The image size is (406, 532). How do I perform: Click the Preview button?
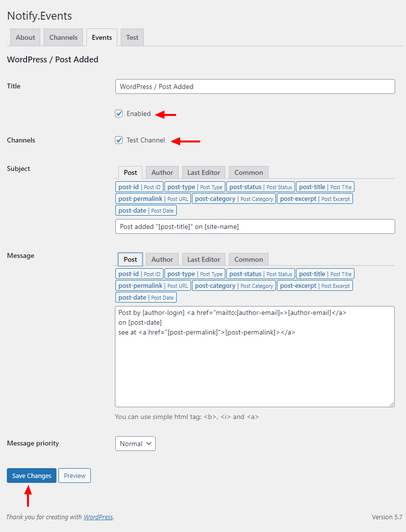pyautogui.click(x=75, y=476)
